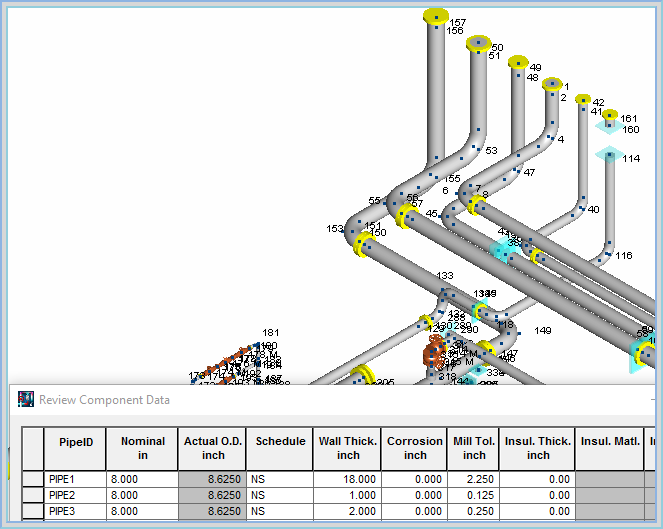Click the yellow flange at node 157

[x=436, y=16]
